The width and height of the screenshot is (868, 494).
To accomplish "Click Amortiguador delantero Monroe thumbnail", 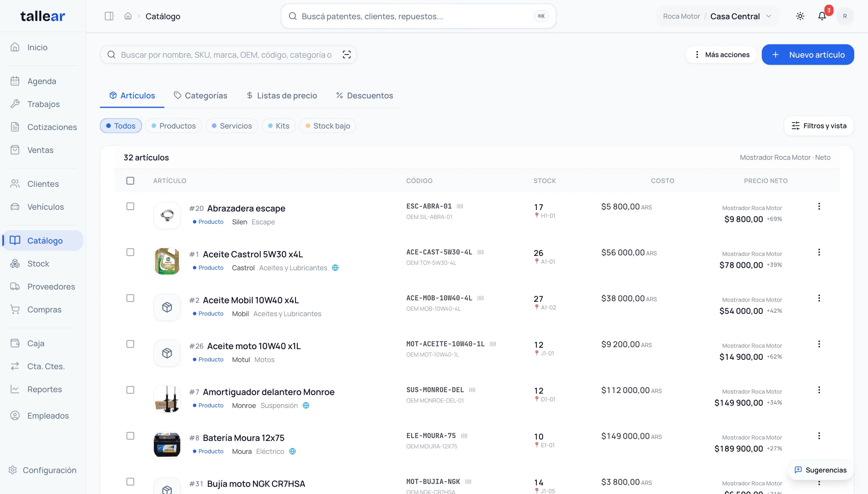I will coord(167,399).
